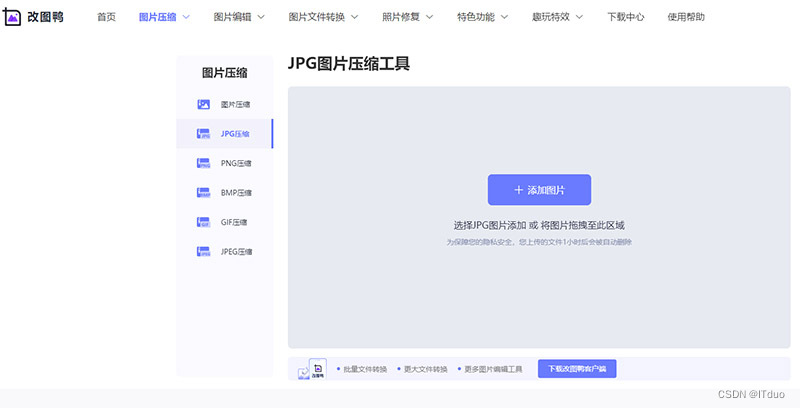Viewport: 800px width, 408px height.
Task: Click the 图片压缩 top navigation label
Action: pos(158,17)
